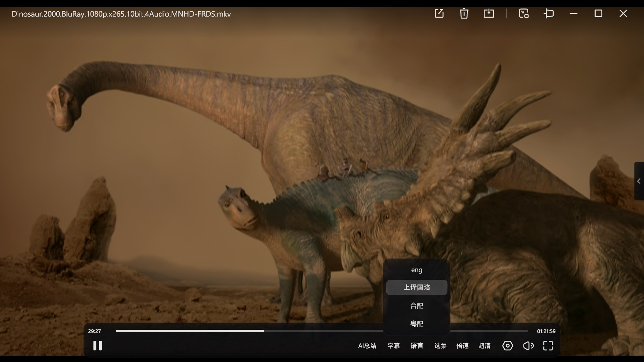Select the eng audio track
The height and width of the screenshot is (362, 644).
417,270
